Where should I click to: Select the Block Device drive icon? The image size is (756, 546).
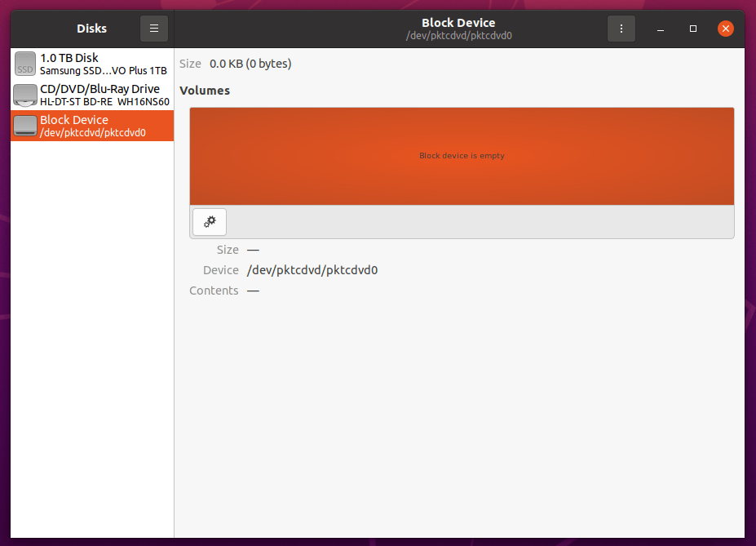(25, 126)
